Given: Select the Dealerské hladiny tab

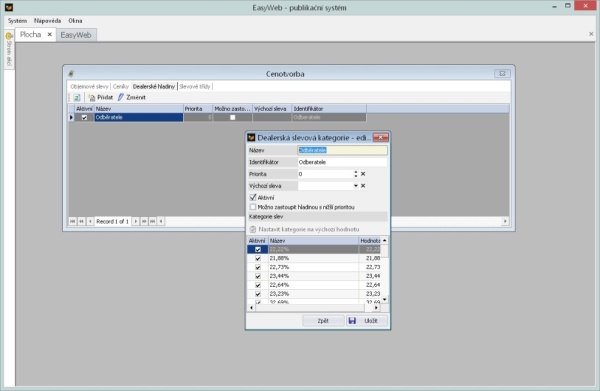Looking at the screenshot, I should click(154, 86).
